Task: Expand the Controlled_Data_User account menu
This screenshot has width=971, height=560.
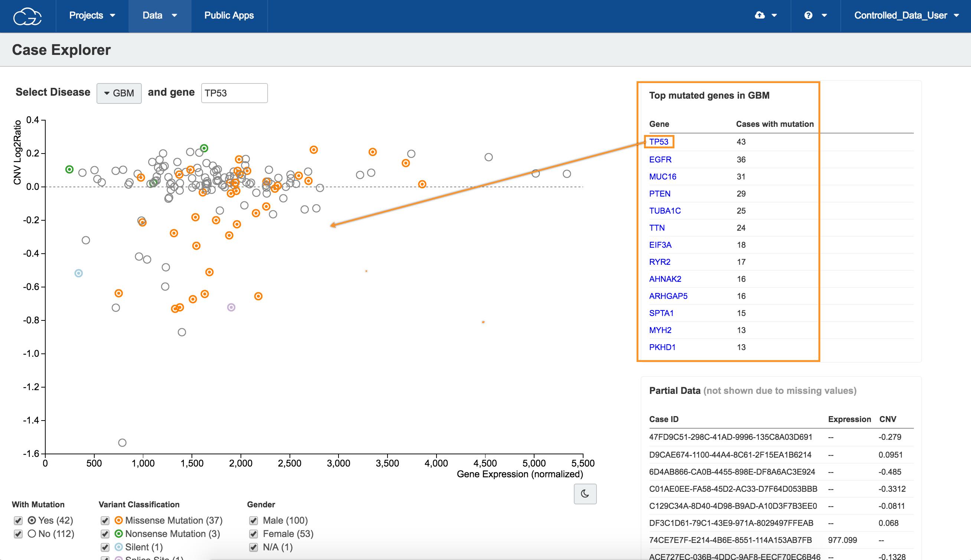Action: (906, 16)
